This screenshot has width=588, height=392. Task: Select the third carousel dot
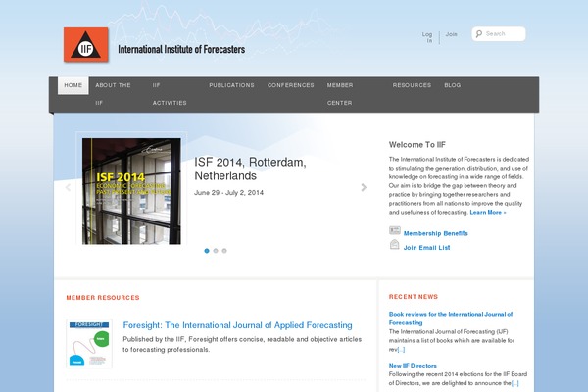(224, 251)
